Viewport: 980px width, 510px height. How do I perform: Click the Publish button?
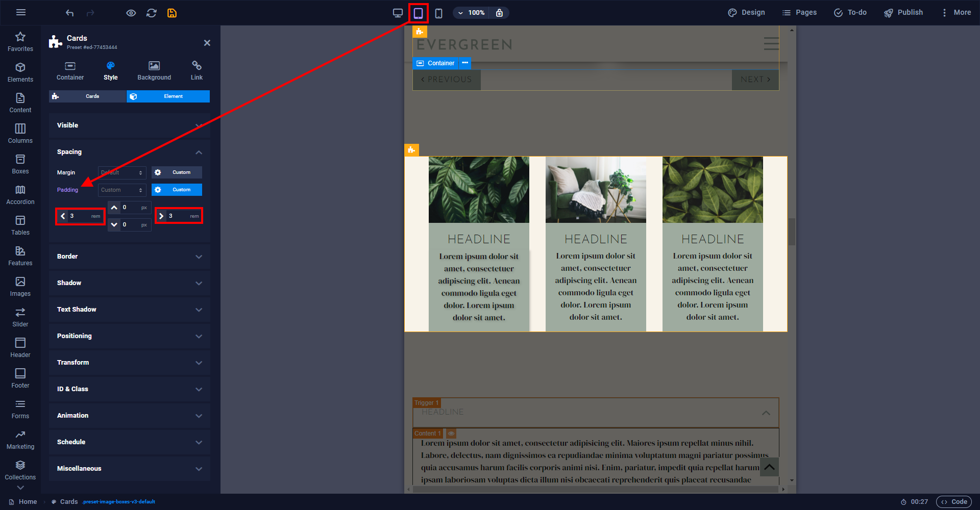903,13
